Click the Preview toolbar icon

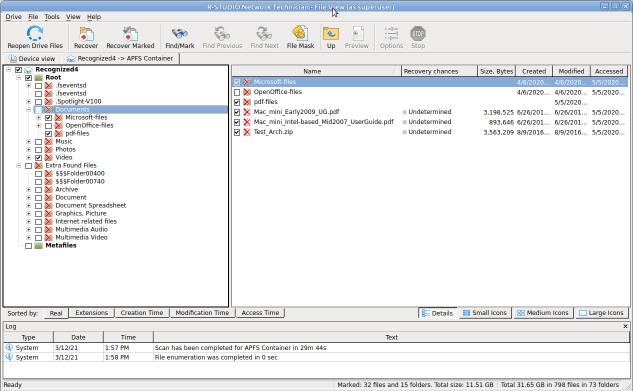click(357, 34)
